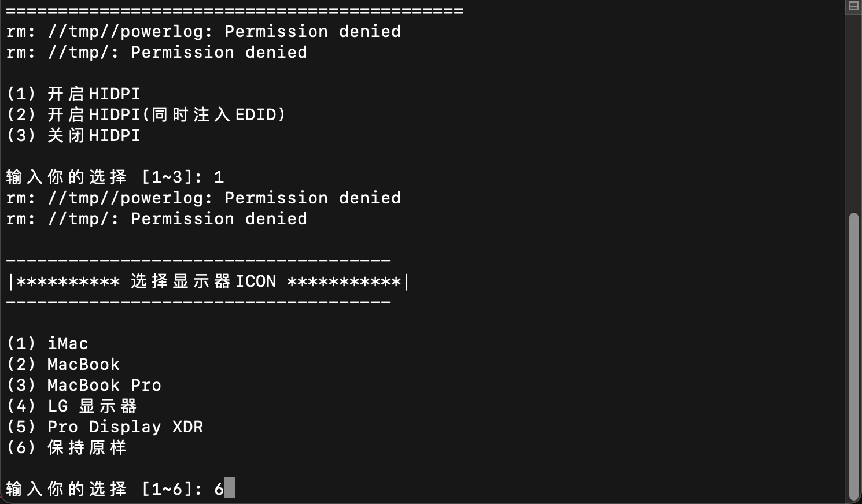Click the '输入你的选择 [1~6]' prompt text
This screenshot has width=862, height=504.
coord(99,489)
